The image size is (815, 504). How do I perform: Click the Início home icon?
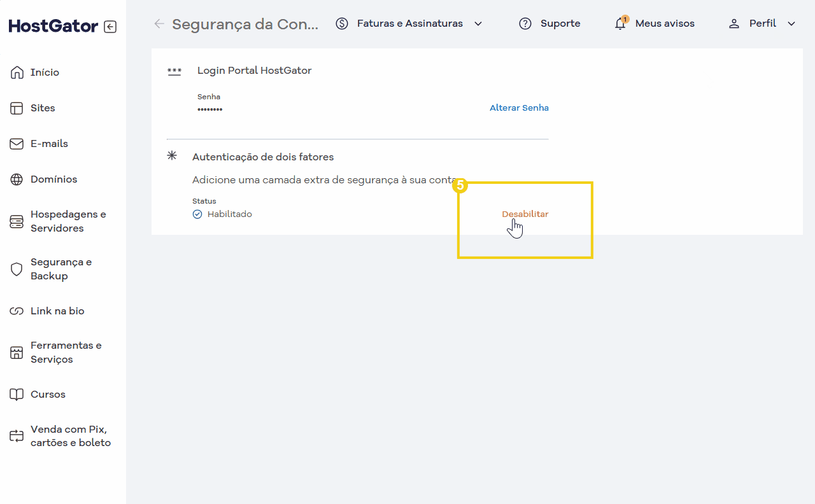click(x=17, y=73)
